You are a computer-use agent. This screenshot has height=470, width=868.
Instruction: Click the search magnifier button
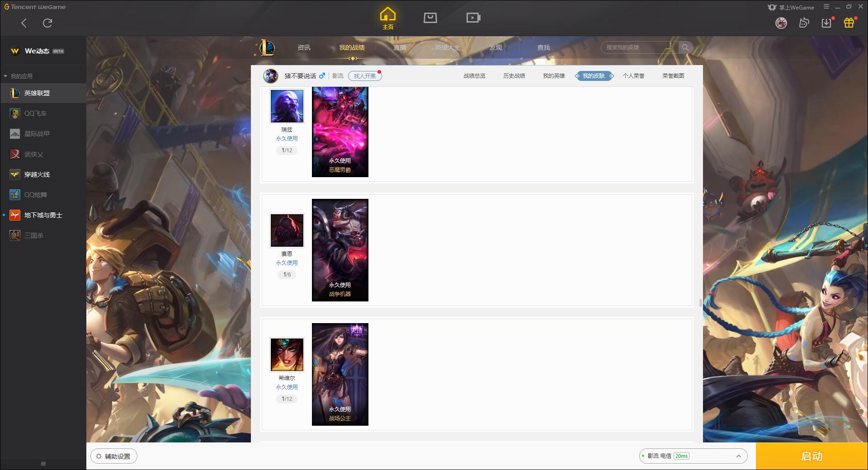(x=685, y=47)
